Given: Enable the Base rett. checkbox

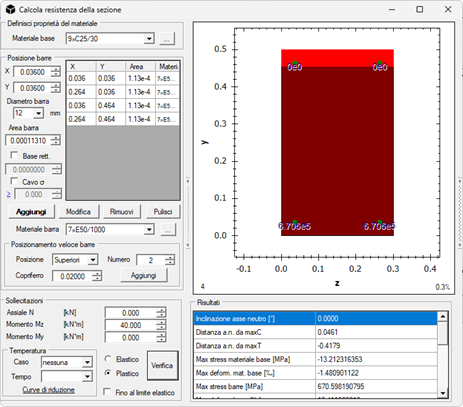Looking at the screenshot, I should pyautogui.click(x=14, y=155).
